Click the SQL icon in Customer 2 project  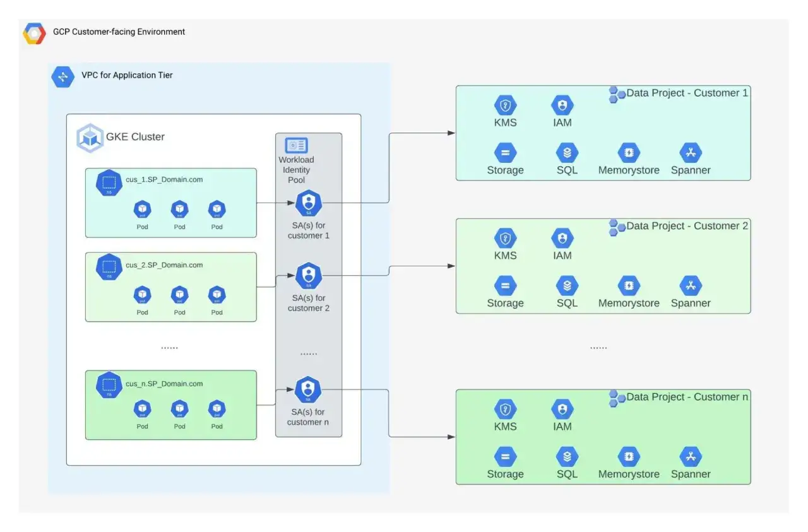[567, 286]
